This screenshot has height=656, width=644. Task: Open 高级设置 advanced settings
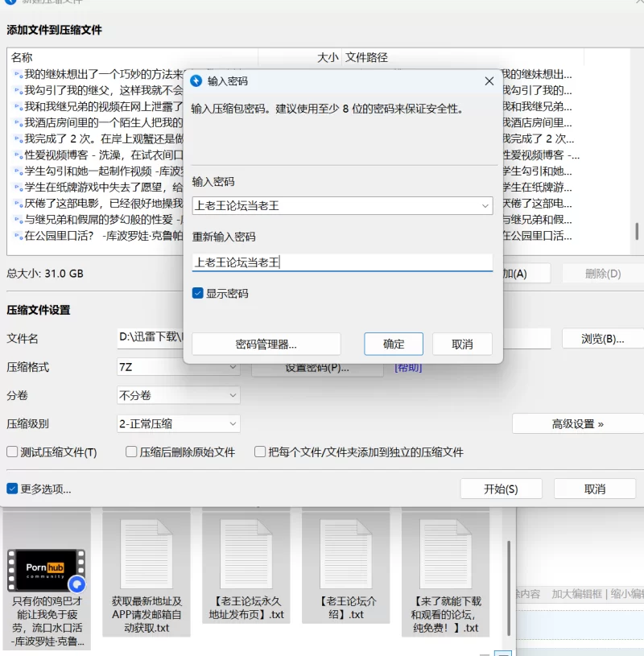tap(577, 424)
